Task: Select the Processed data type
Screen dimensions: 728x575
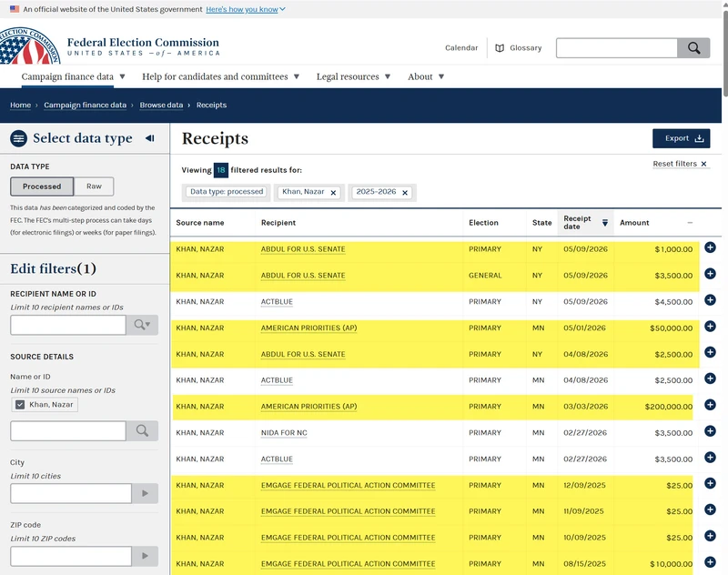Action: click(42, 187)
